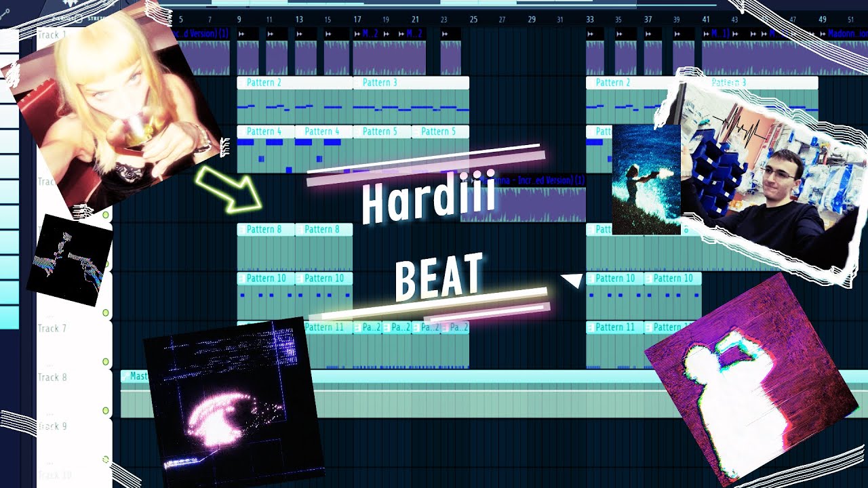
Task: Jump to bar 49 on timeline ruler
Action: (x=823, y=20)
